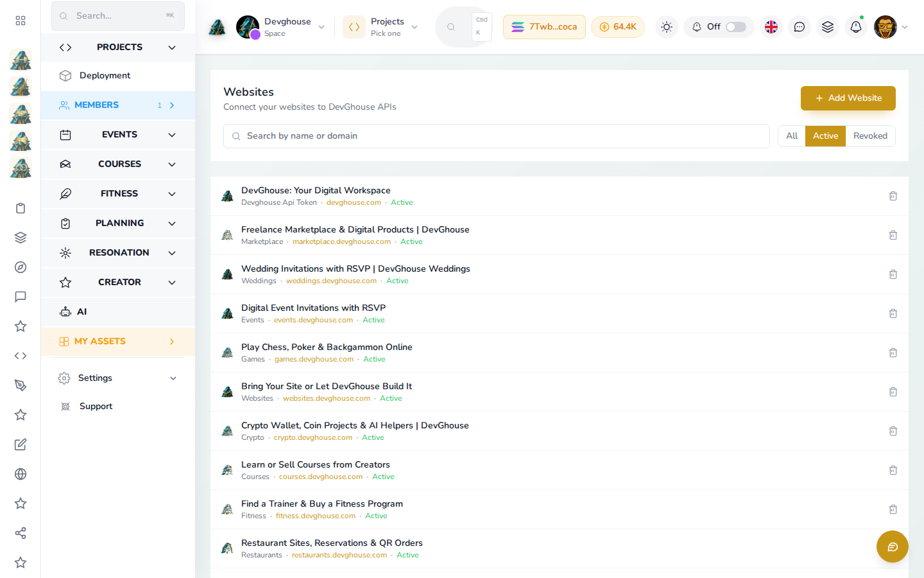Click the share icon in left rail
The height and width of the screenshot is (578, 924).
coord(21,533)
